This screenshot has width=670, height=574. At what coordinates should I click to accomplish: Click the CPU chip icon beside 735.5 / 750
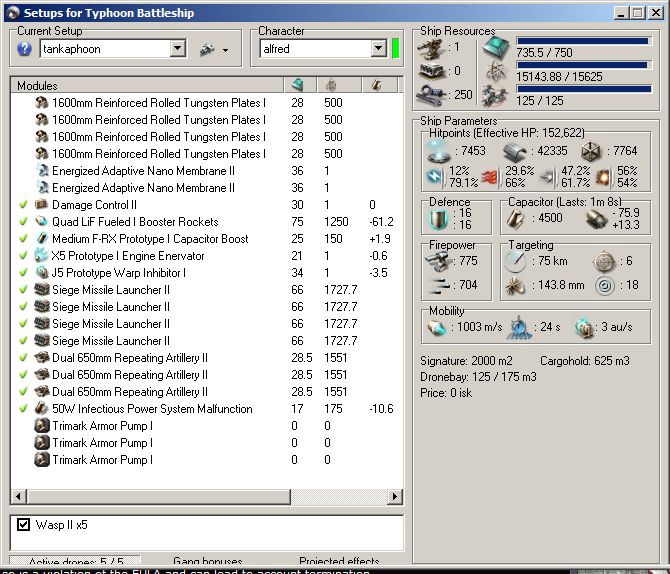coord(496,47)
